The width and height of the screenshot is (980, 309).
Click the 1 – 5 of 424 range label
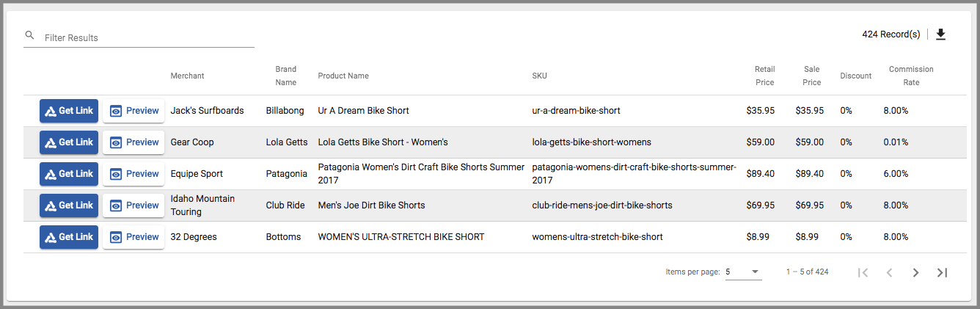coord(807,272)
